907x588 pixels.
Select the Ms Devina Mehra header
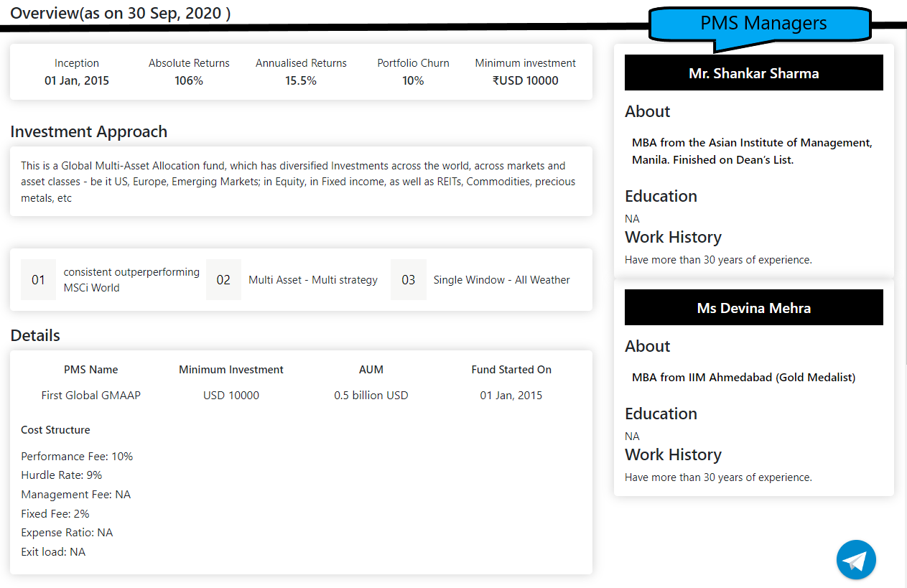753,307
